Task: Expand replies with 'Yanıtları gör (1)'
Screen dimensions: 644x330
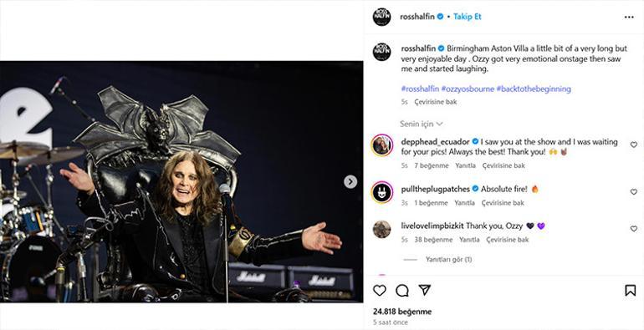Action: (x=448, y=259)
